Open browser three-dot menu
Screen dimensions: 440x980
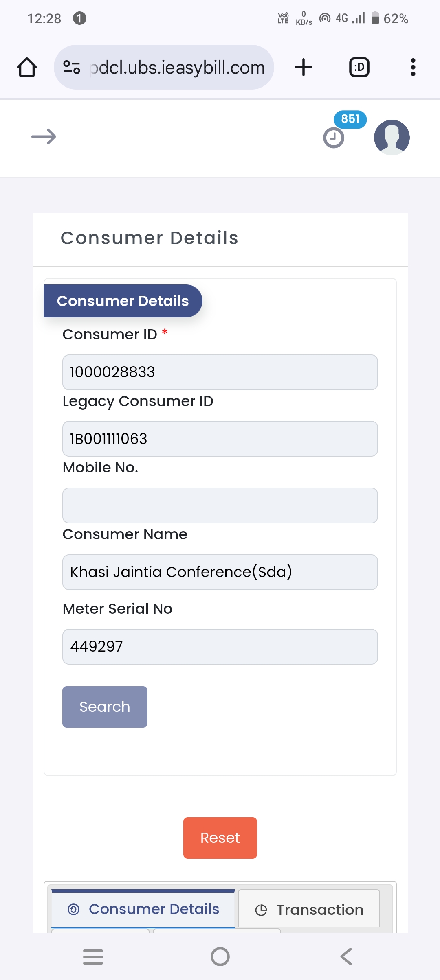point(413,67)
